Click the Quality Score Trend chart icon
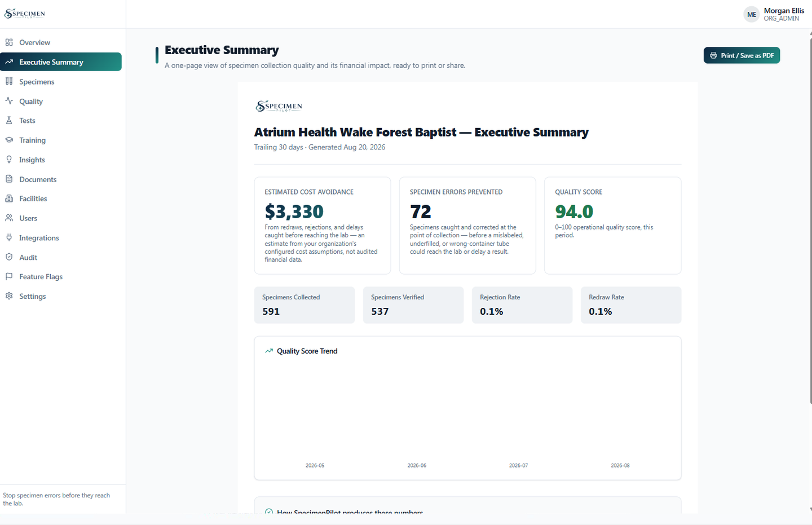This screenshot has height=525, width=812. pyautogui.click(x=269, y=351)
